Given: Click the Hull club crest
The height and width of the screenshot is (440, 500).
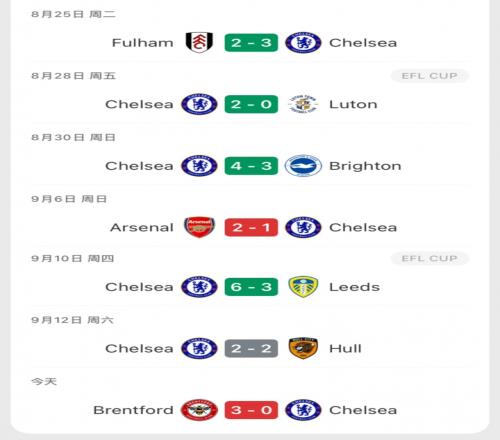Looking at the screenshot, I should (303, 348).
